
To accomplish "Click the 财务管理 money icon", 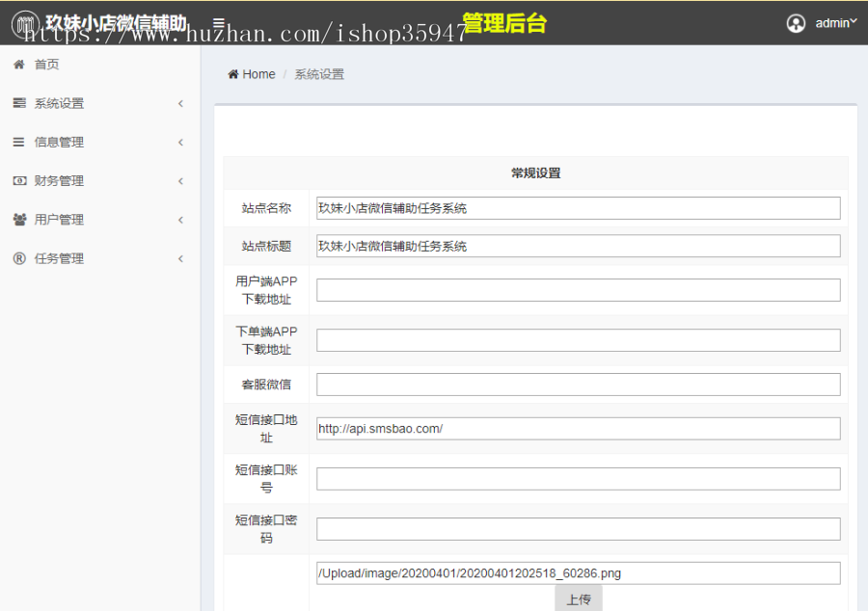I will point(18,180).
